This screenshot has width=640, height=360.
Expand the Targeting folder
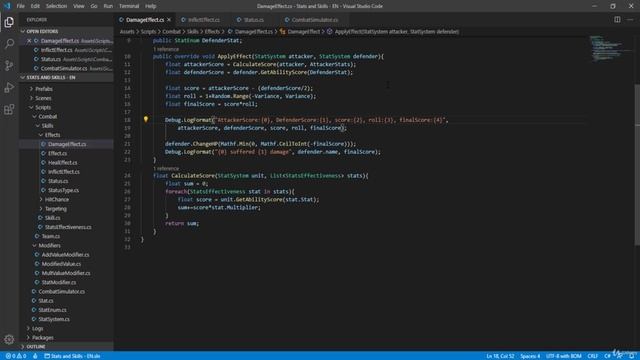[56, 209]
